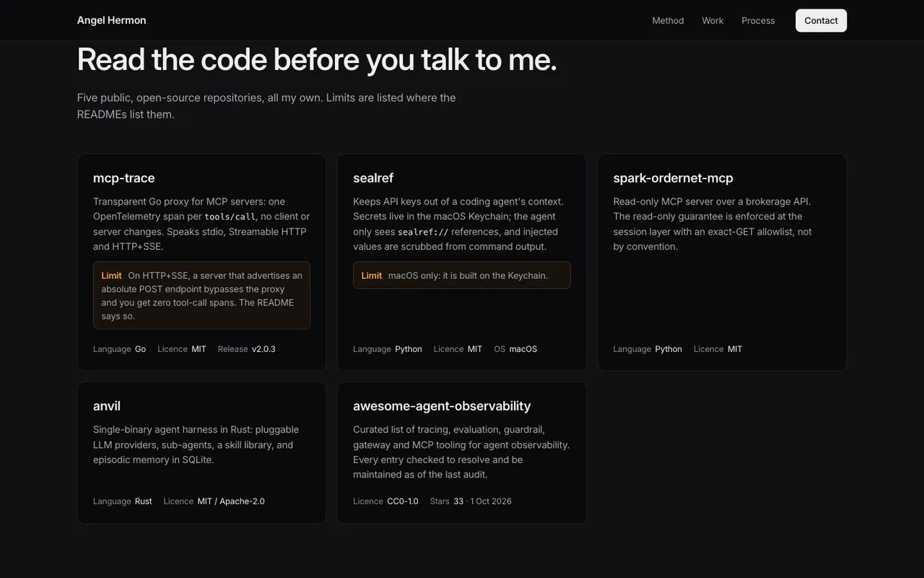Open the anvil repository title

[x=107, y=406]
